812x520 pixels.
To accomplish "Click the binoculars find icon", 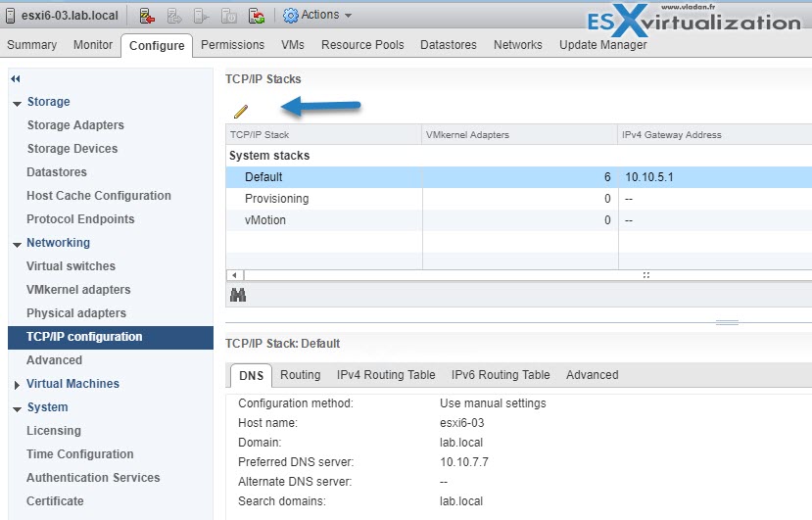I will 238,295.
